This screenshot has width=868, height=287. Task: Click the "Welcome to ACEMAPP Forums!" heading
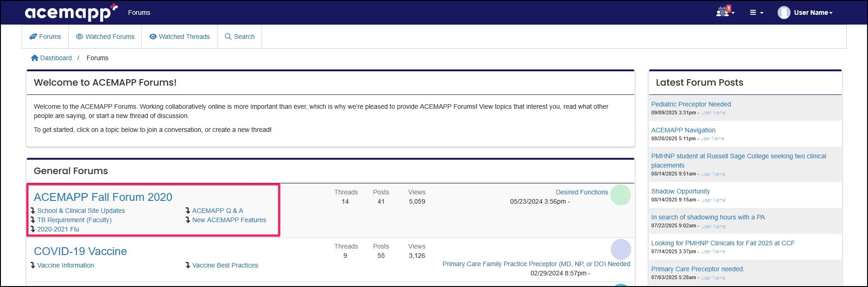click(x=105, y=82)
